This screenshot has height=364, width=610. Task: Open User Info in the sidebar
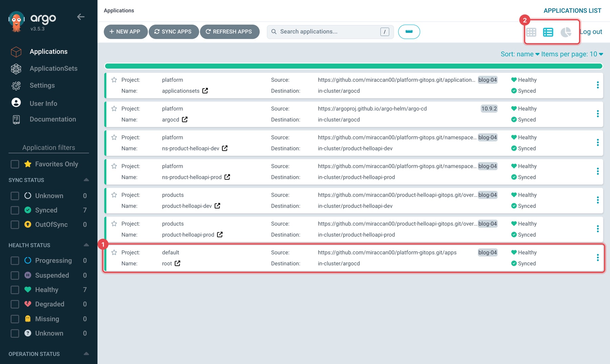click(x=43, y=103)
